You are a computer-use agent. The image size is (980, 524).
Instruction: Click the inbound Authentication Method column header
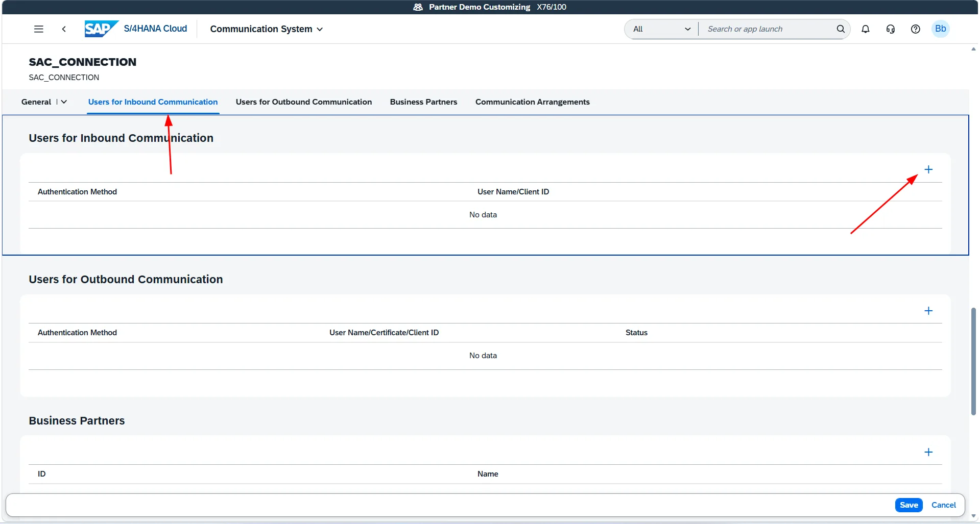(x=77, y=192)
